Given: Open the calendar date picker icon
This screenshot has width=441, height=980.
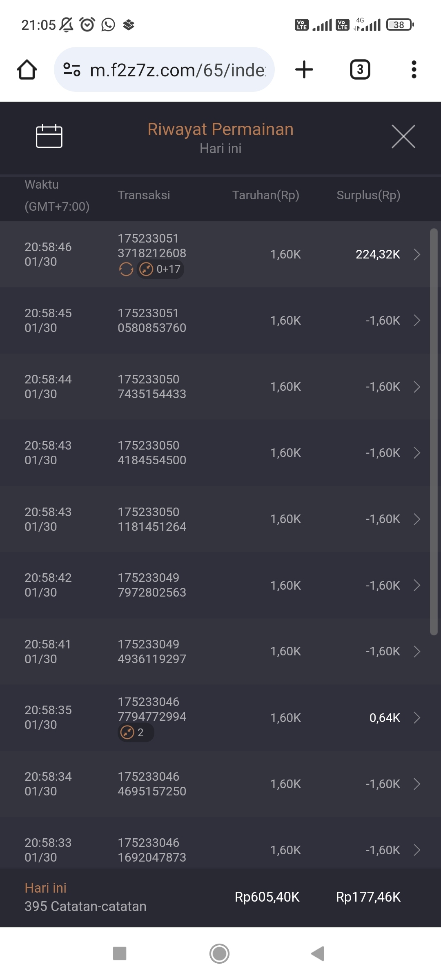Looking at the screenshot, I should tap(49, 136).
